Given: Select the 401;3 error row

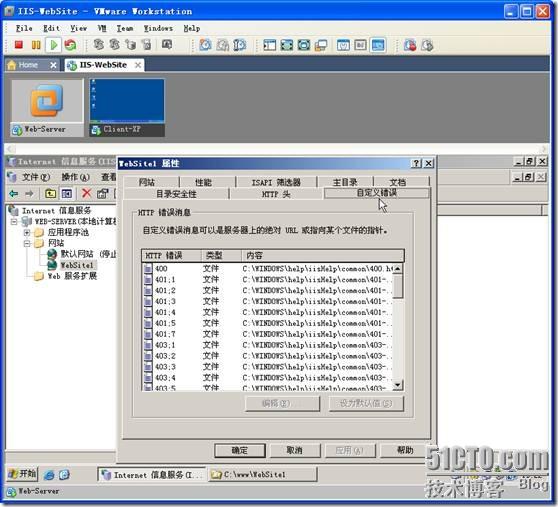Looking at the screenshot, I should (x=268, y=301).
